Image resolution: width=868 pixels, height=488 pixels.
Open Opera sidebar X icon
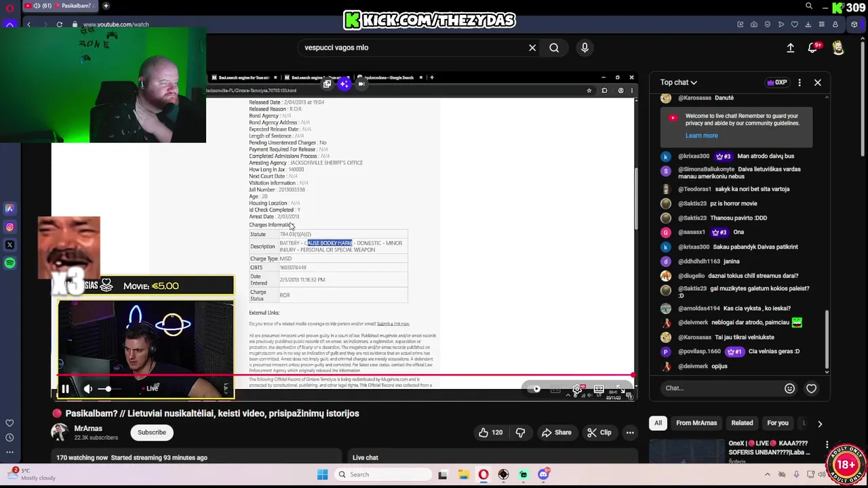click(9, 245)
